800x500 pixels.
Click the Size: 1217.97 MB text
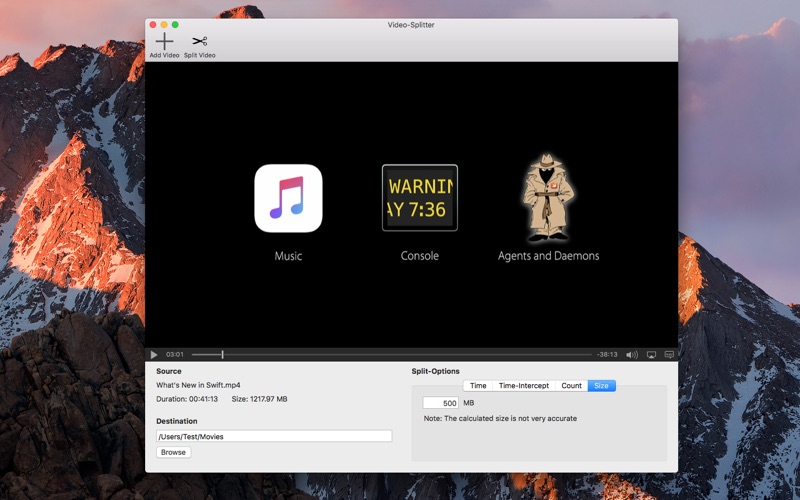tap(259, 399)
